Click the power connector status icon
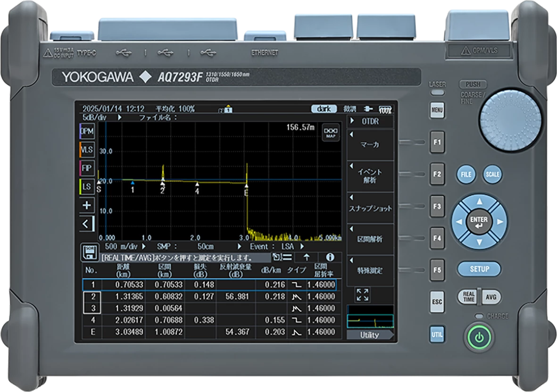This screenshot has width=557, height=392. pos(368,109)
